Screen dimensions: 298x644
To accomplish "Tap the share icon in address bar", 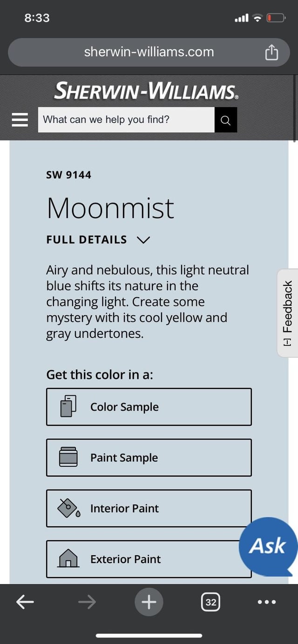I will (271, 53).
